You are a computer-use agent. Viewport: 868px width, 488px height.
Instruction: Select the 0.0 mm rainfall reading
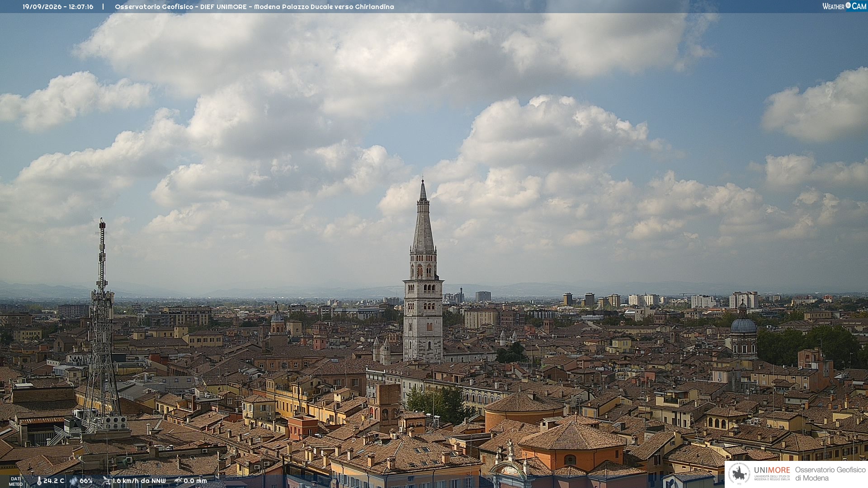click(x=195, y=481)
